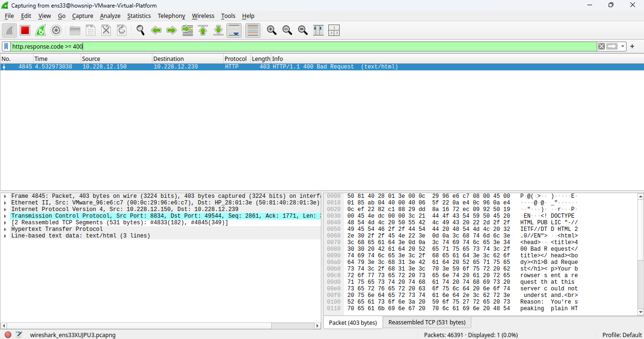Expand the Frame 4845 tree row
The width and height of the screenshot is (644, 339).
click(5, 196)
